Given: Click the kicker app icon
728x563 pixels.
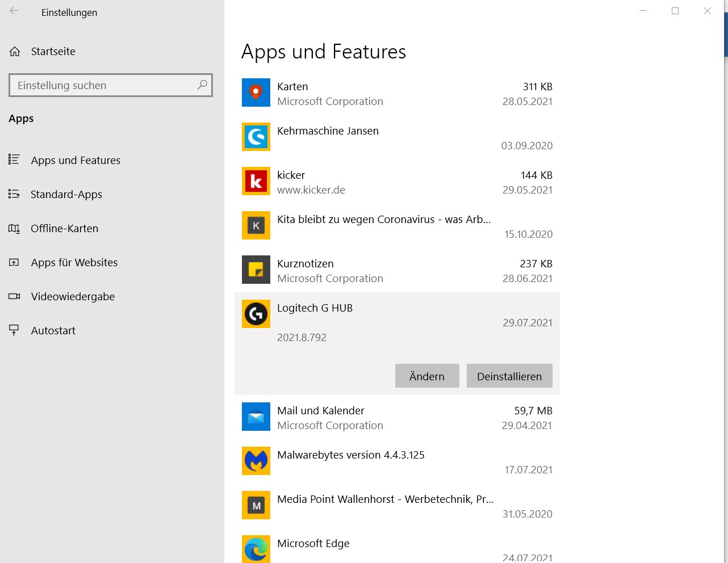Looking at the screenshot, I should [256, 181].
